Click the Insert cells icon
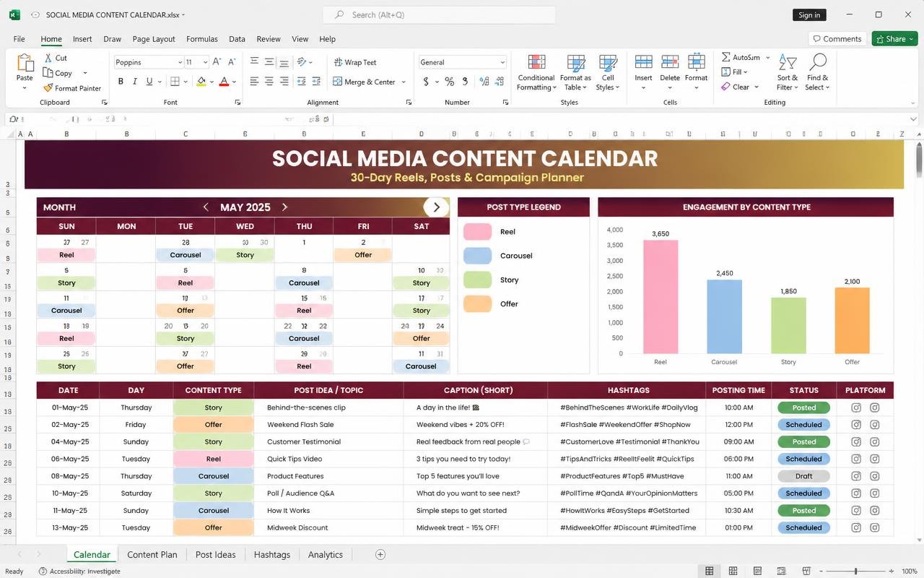This screenshot has height=578, width=924. (x=643, y=62)
